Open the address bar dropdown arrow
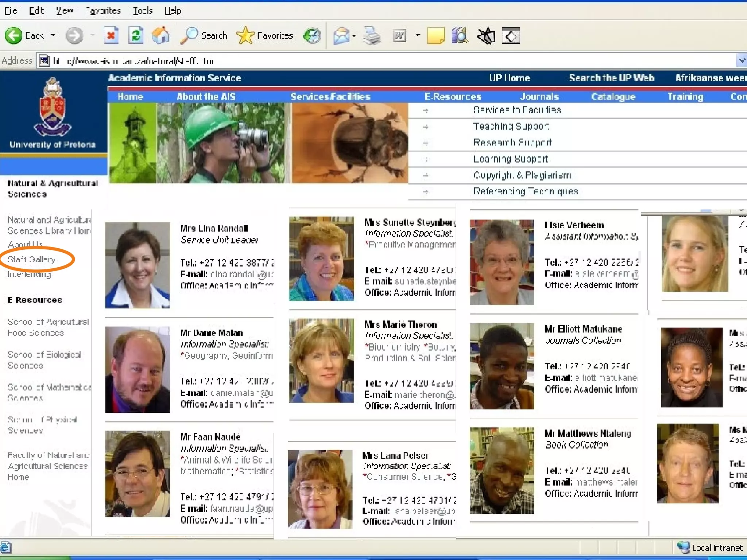 [741, 61]
